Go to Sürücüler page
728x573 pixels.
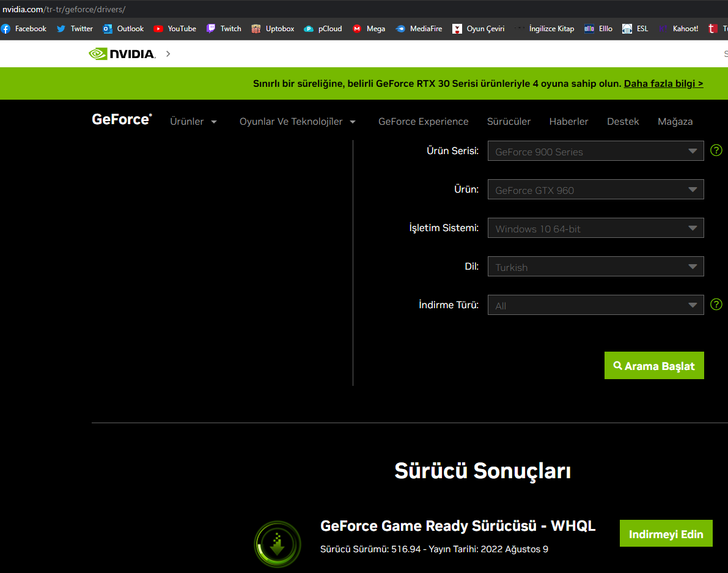[509, 122]
